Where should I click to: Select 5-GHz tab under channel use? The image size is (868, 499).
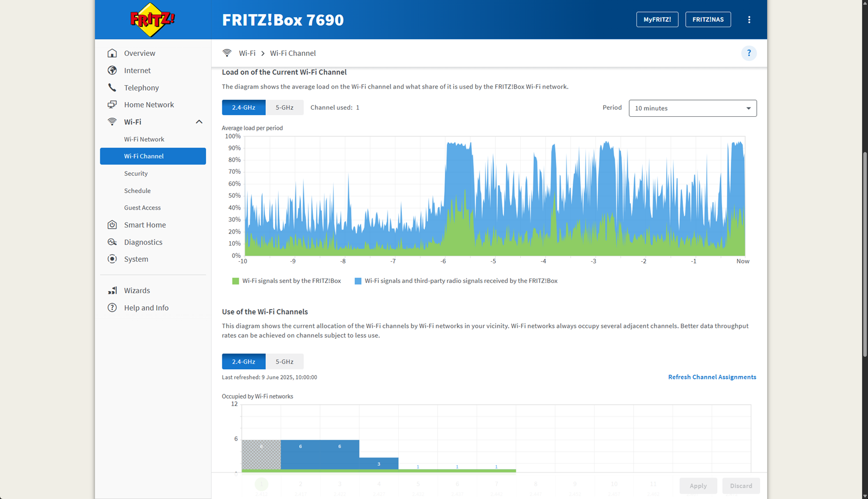coord(284,362)
